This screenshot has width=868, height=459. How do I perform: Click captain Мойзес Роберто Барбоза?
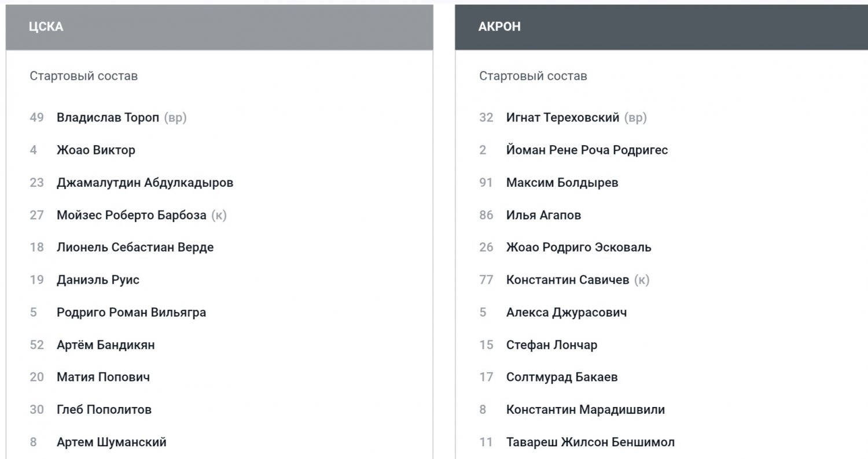tap(131, 215)
